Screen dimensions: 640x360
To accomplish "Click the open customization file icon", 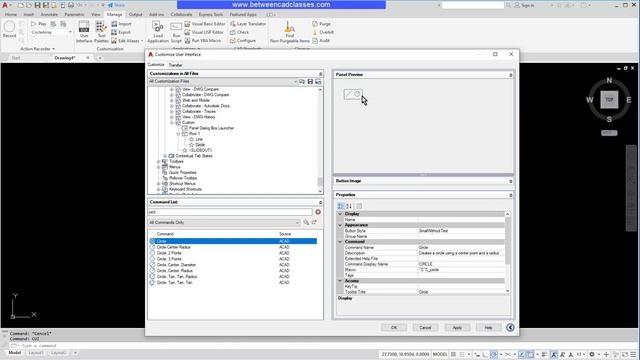I will [x=302, y=82].
